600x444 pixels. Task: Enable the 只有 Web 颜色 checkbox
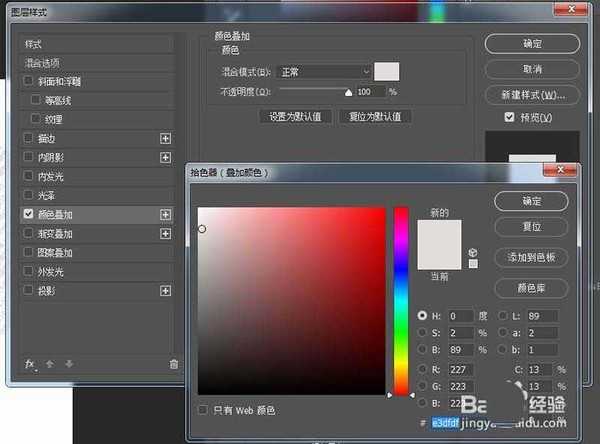pyautogui.click(x=204, y=410)
